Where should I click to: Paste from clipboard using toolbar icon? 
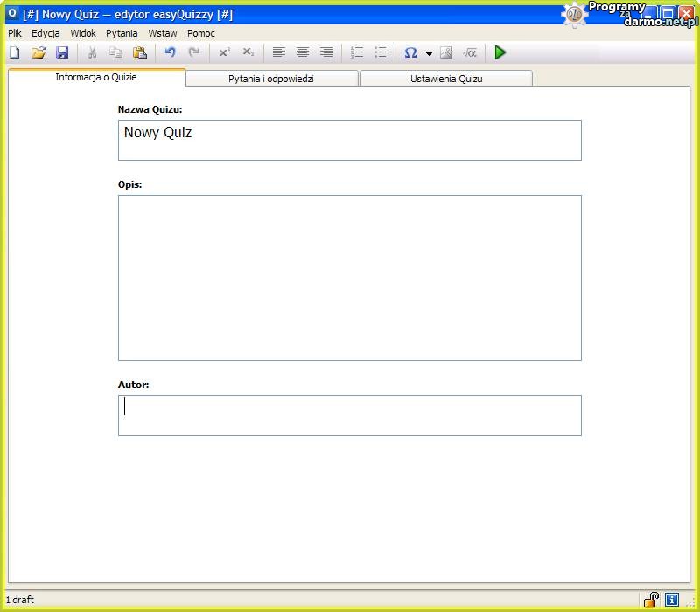[140, 52]
